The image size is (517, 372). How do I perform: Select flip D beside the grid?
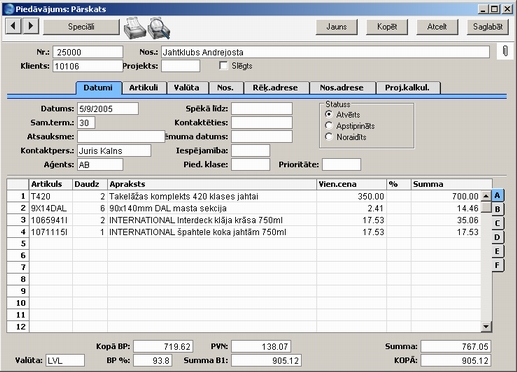(497, 237)
